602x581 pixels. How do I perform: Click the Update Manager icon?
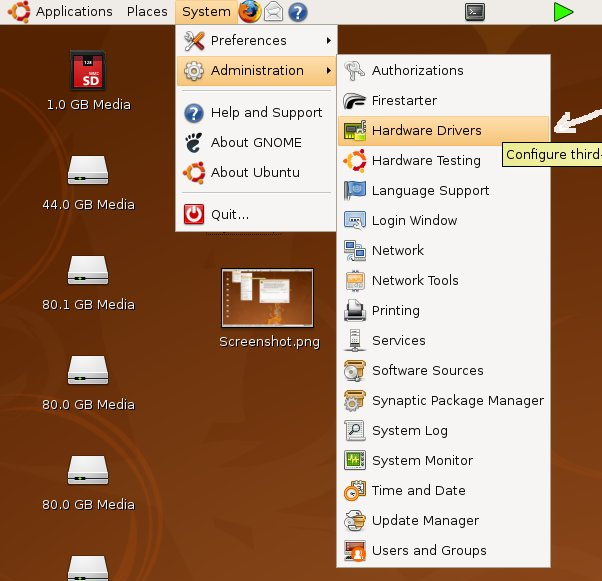[x=354, y=520]
